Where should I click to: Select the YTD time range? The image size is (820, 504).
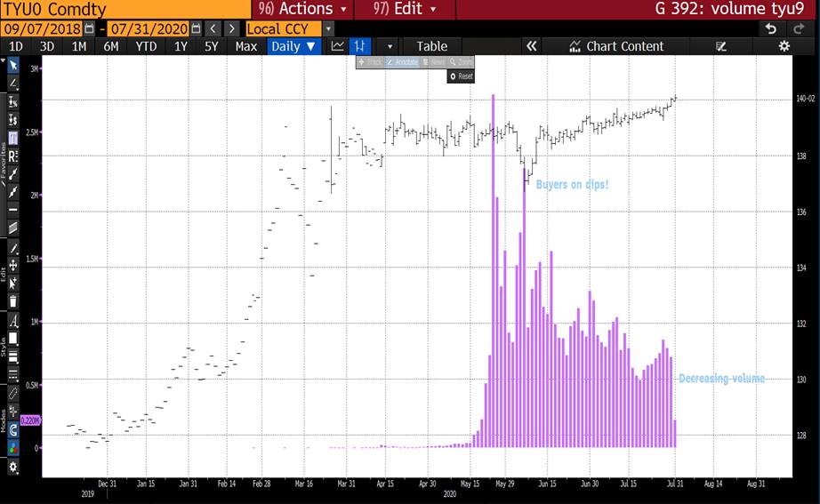[x=145, y=46]
